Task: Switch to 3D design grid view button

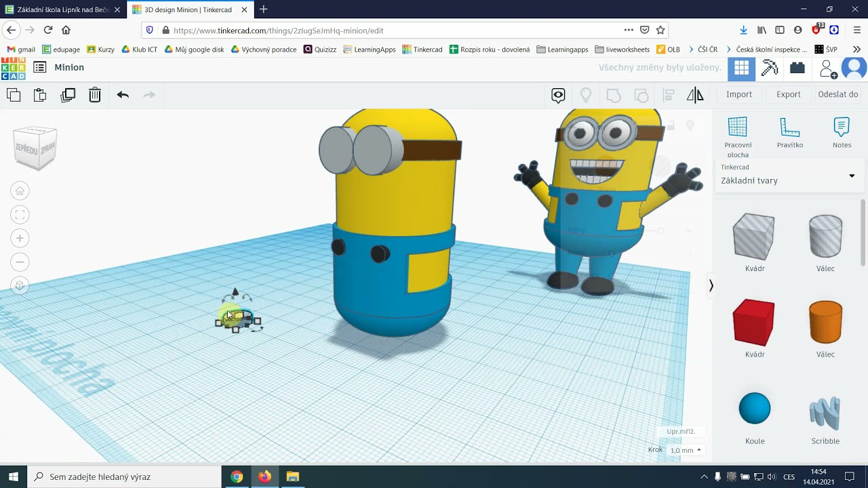Action: pos(742,68)
